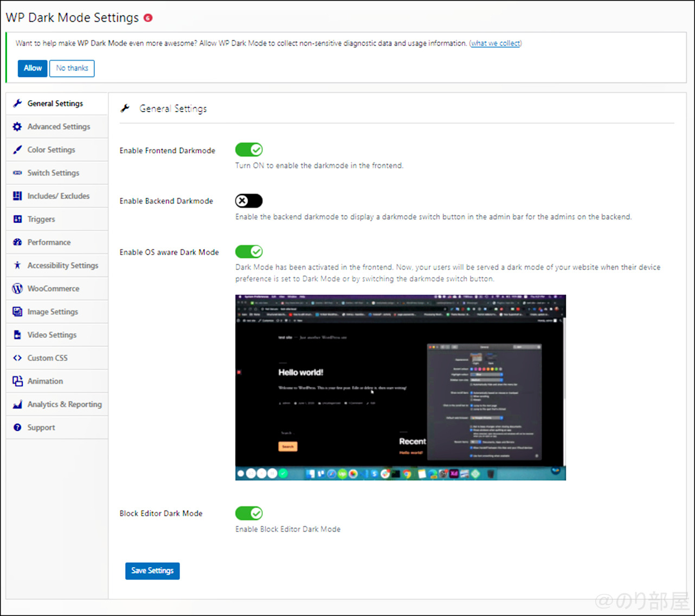Click the Performance gauge icon
Image resolution: width=695 pixels, height=616 pixels.
[17, 242]
